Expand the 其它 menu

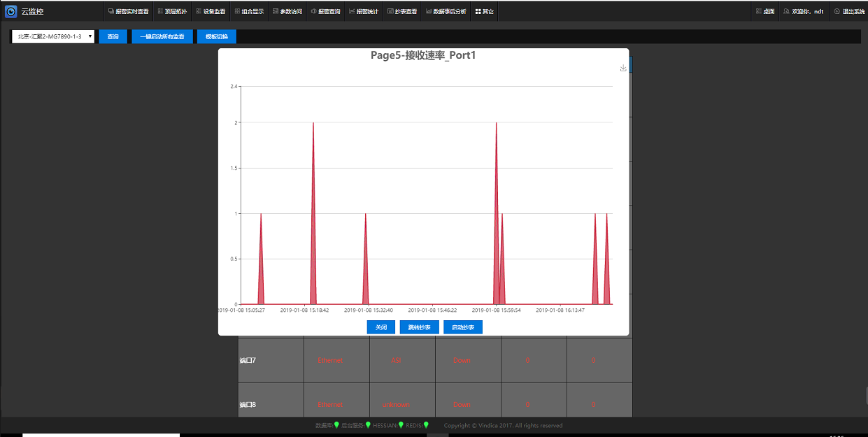[x=484, y=11]
